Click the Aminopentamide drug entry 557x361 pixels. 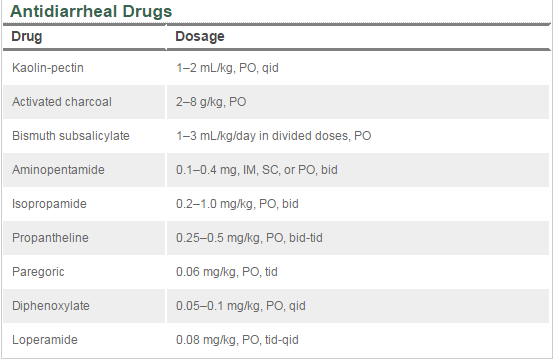pyautogui.click(x=58, y=170)
